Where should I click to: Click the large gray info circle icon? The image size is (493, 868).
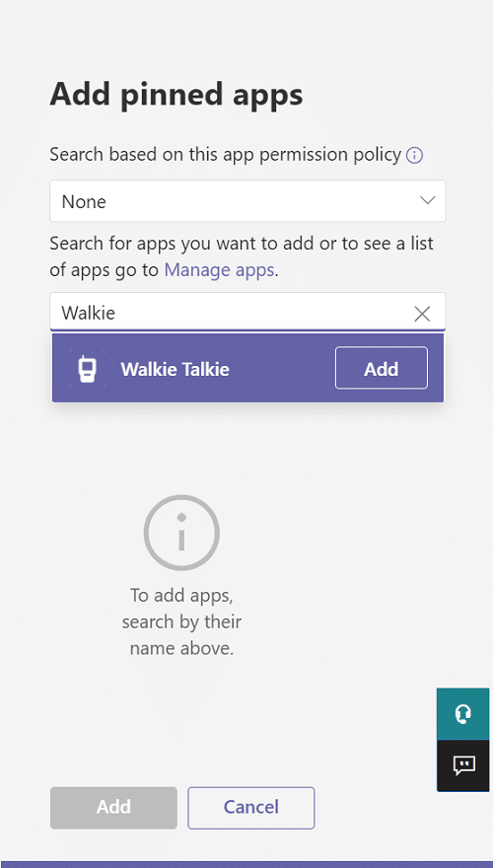tap(181, 533)
